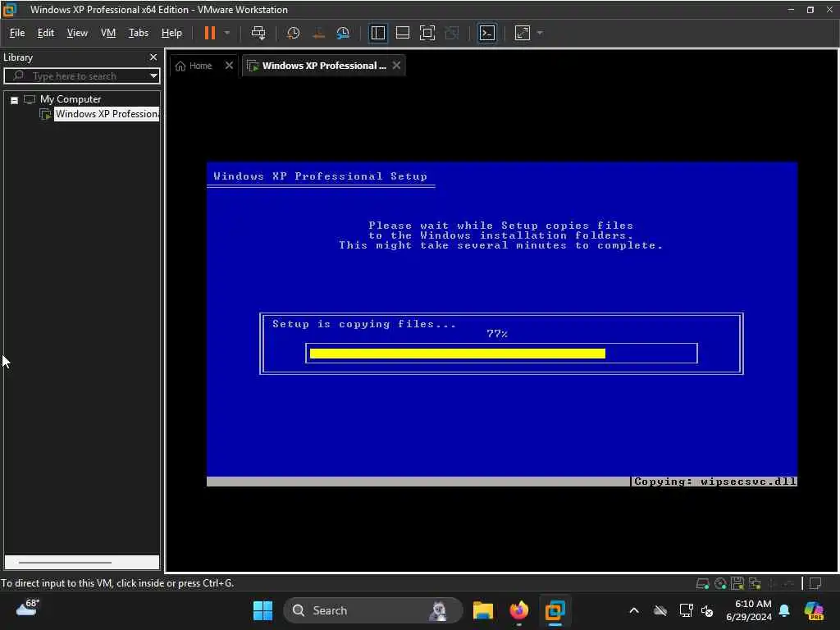This screenshot has width=840, height=630.
Task: Close the Home tab
Action: click(x=230, y=66)
